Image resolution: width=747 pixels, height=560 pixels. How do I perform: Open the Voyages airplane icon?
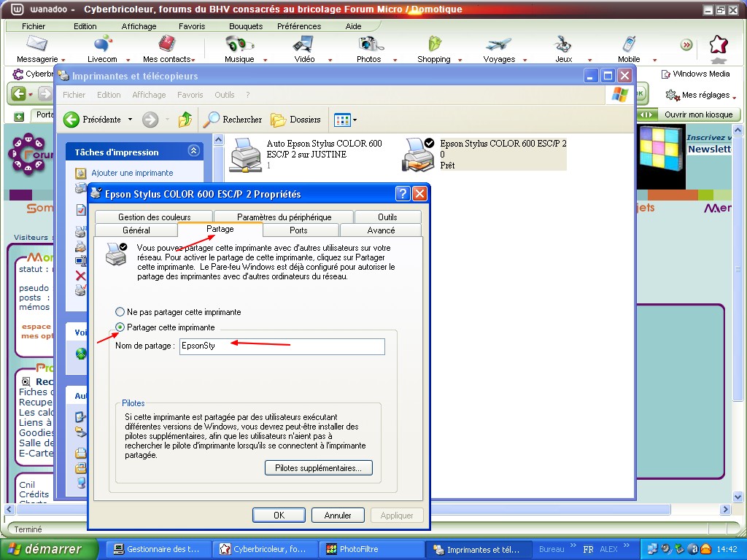499,45
